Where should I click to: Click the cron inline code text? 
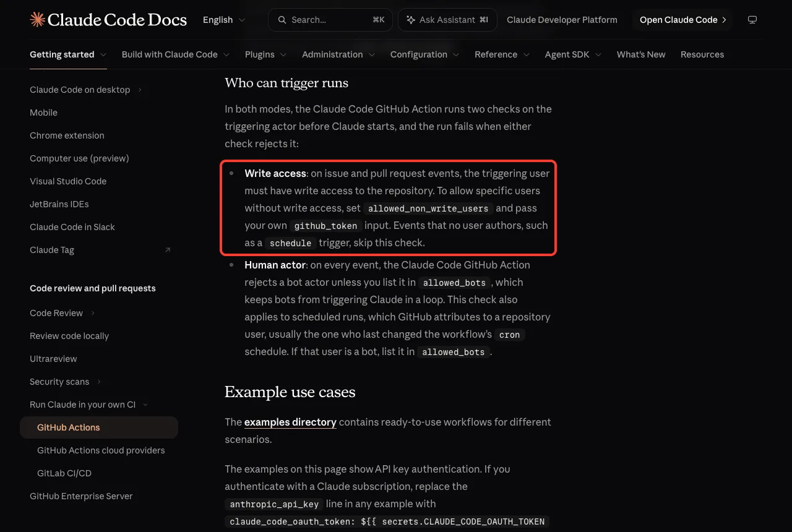(x=510, y=335)
